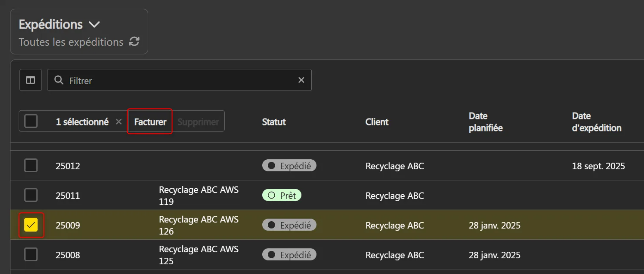Click the magnifier search icon in filter
Viewport: 644px width, 274px height.
tap(59, 80)
